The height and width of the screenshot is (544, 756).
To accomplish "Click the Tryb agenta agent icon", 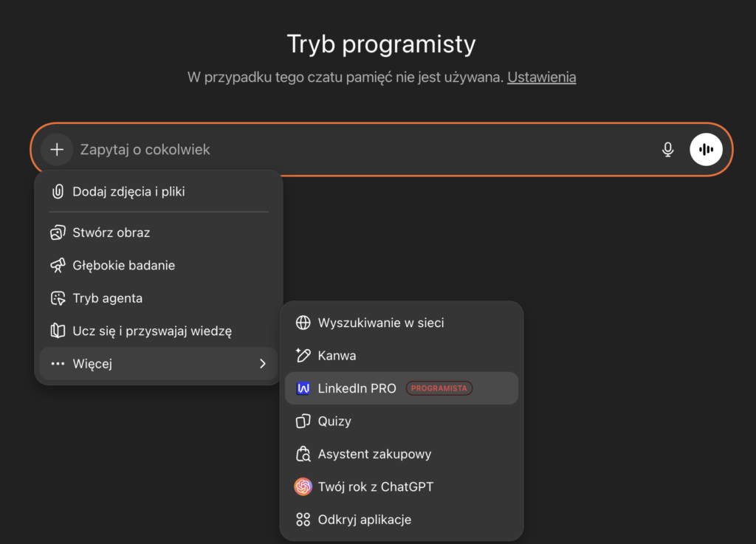I will pyautogui.click(x=58, y=298).
